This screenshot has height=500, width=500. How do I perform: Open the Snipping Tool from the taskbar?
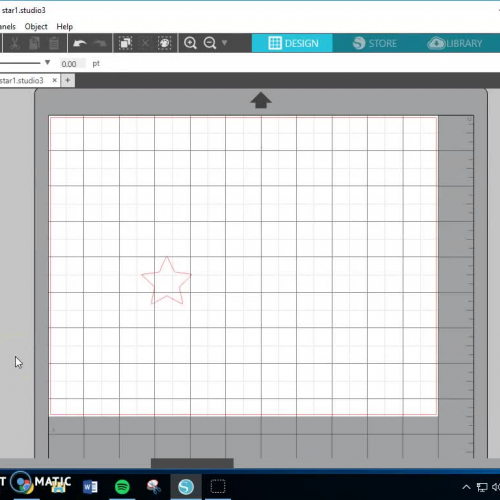click(x=154, y=487)
